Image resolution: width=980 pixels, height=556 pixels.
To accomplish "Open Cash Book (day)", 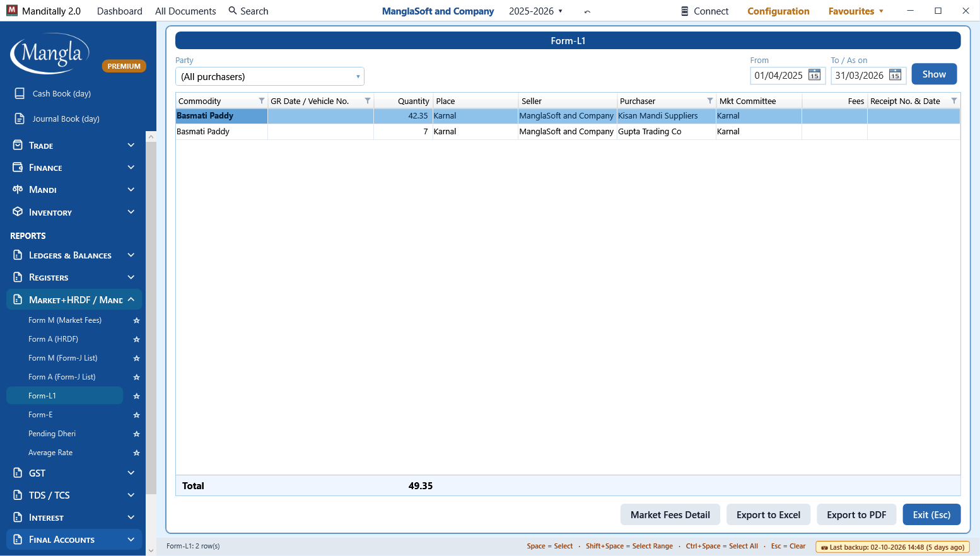I will click(62, 94).
